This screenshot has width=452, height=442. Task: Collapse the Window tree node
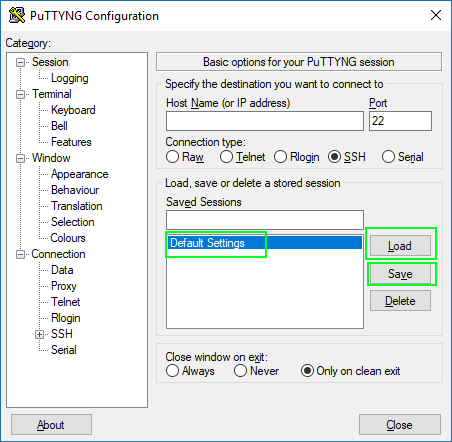click(21, 158)
